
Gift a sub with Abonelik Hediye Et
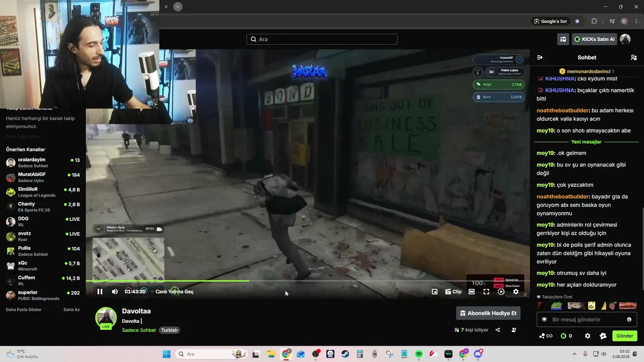(488, 313)
